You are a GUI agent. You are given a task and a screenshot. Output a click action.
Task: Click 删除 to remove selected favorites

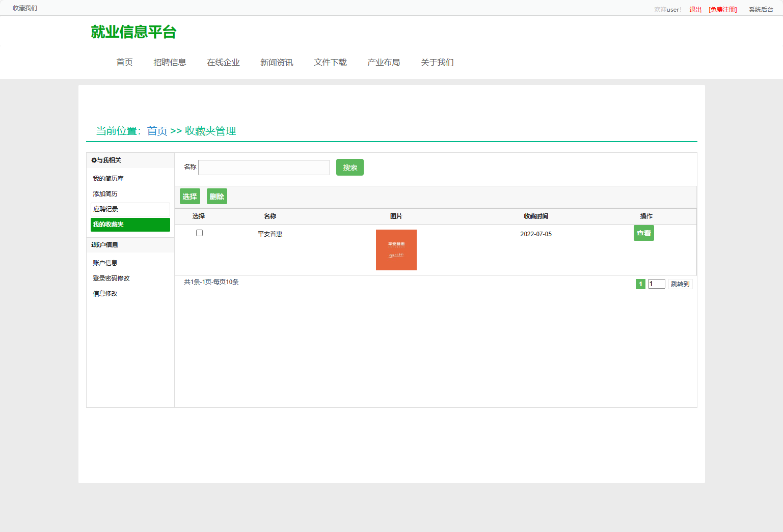click(217, 196)
